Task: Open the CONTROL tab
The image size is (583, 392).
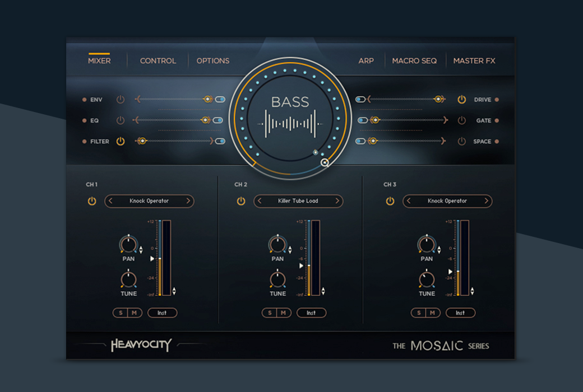Action: point(158,60)
